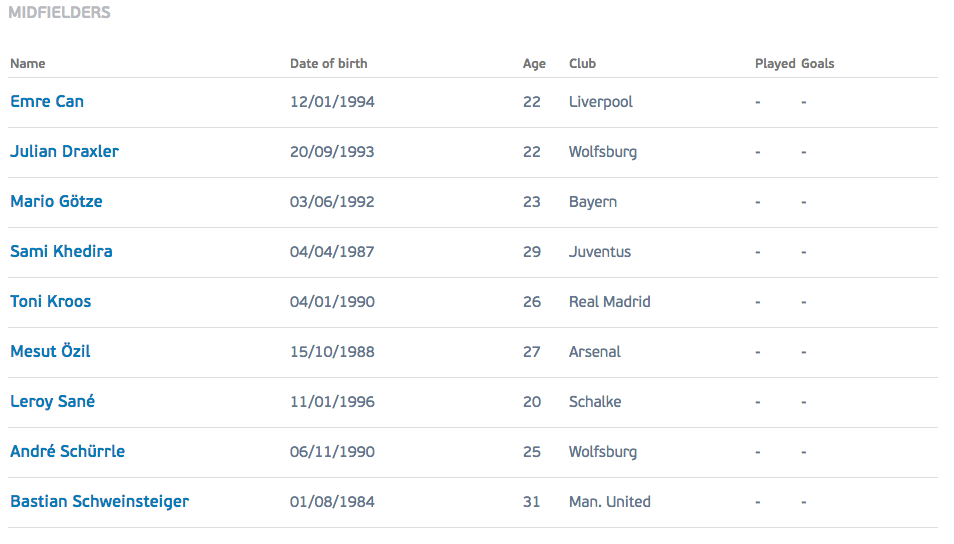Click the Played column header

(775, 64)
